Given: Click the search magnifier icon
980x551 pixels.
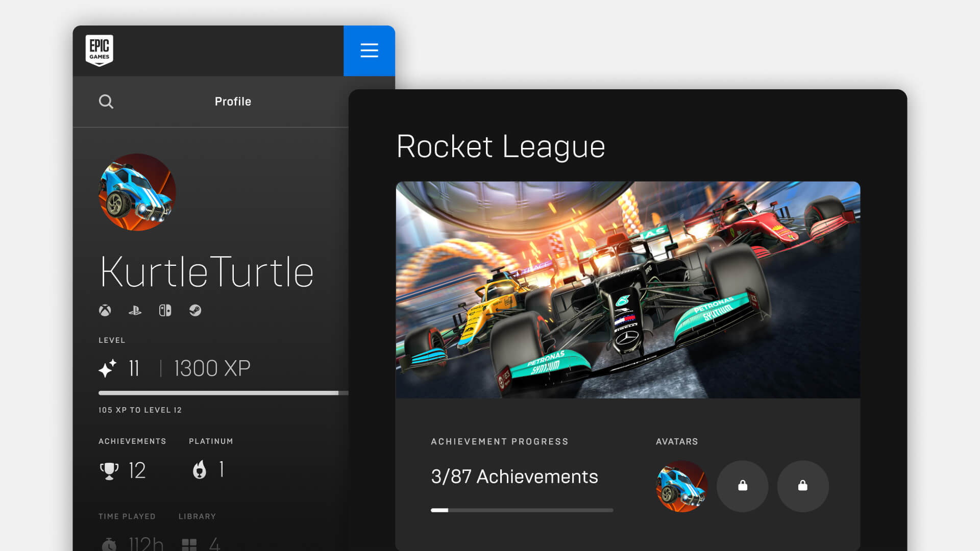Looking at the screenshot, I should click(106, 102).
